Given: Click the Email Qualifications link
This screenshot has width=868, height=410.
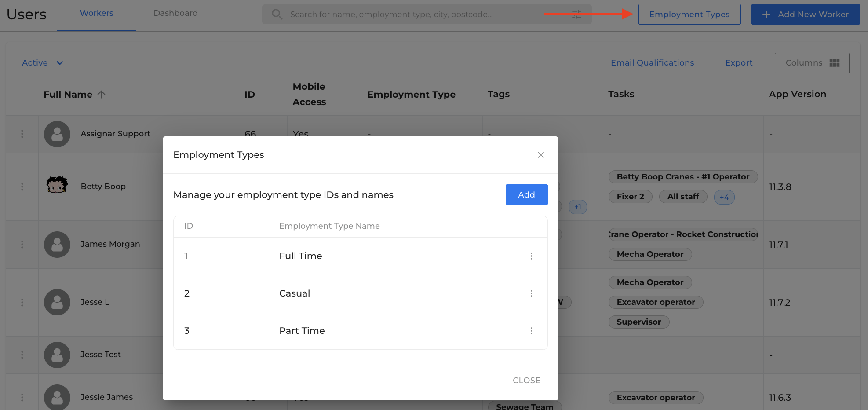Looking at the screenshot, I should pos(653,63).
